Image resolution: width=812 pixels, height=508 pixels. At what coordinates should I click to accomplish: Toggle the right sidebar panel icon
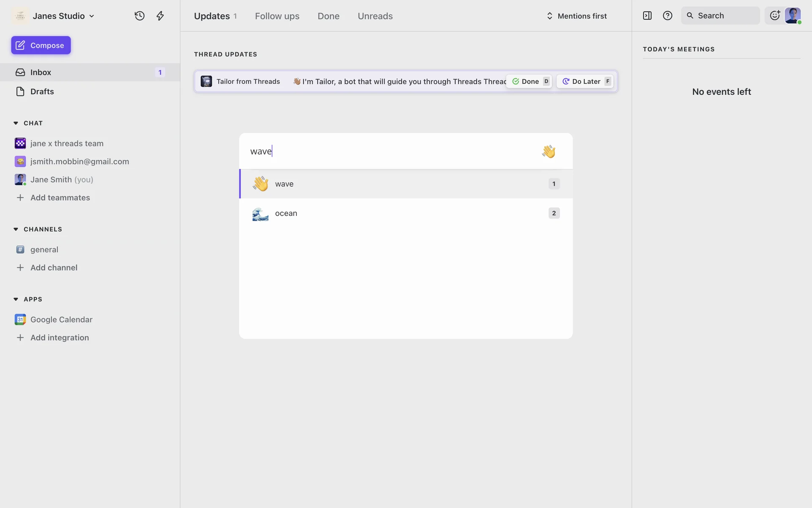tap(647, 16)
